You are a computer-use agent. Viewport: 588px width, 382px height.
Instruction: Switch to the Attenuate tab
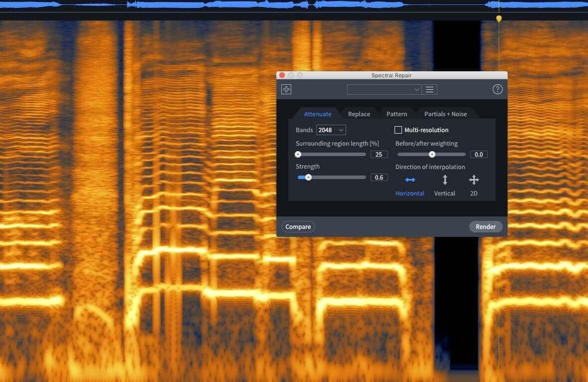[x=318, y=114]
